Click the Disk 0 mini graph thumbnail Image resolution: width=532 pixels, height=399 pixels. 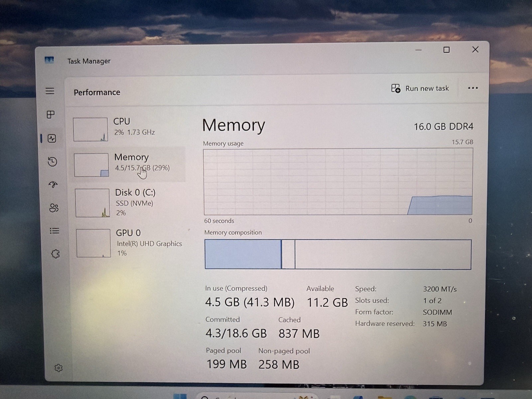[x=92, y=203]
